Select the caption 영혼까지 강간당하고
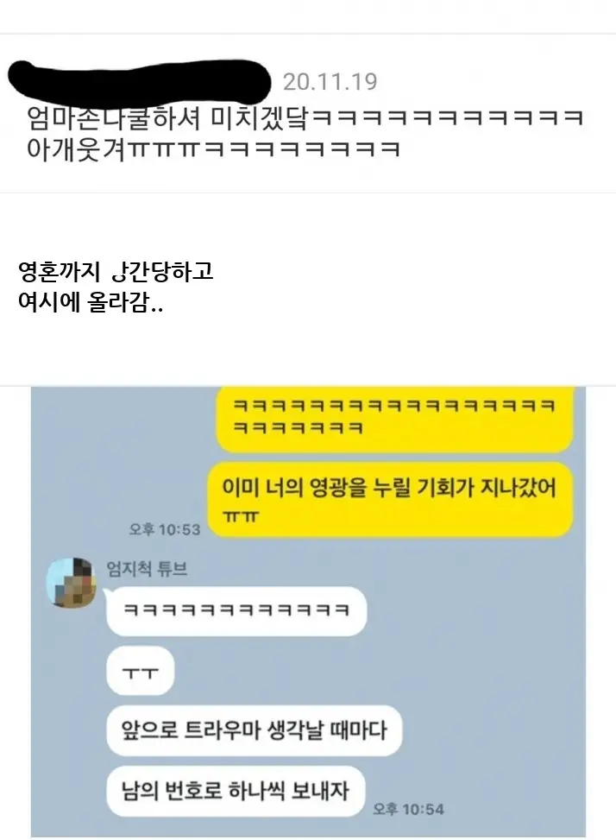Viewport: 616px width, 840px height. (116, 271)
